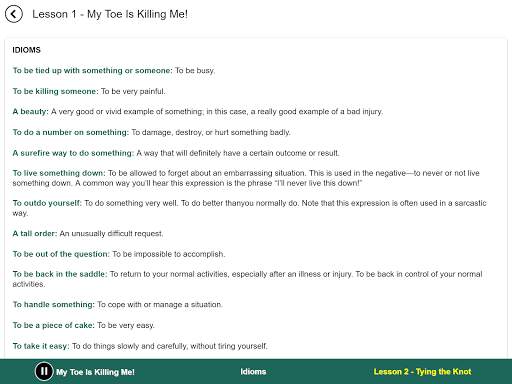Click definition 'To do things slowly and carefully'

tap(130, 346)
